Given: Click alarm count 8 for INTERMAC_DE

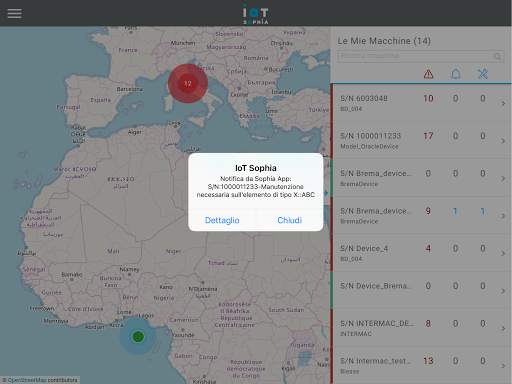Looking at the screenshot, I should click(428, 323).
